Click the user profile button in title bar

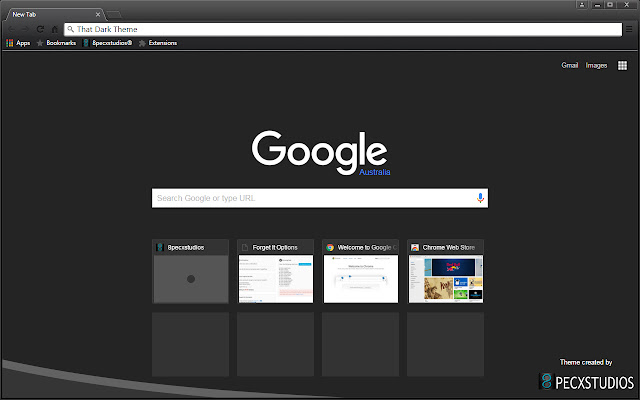(582, 4)
